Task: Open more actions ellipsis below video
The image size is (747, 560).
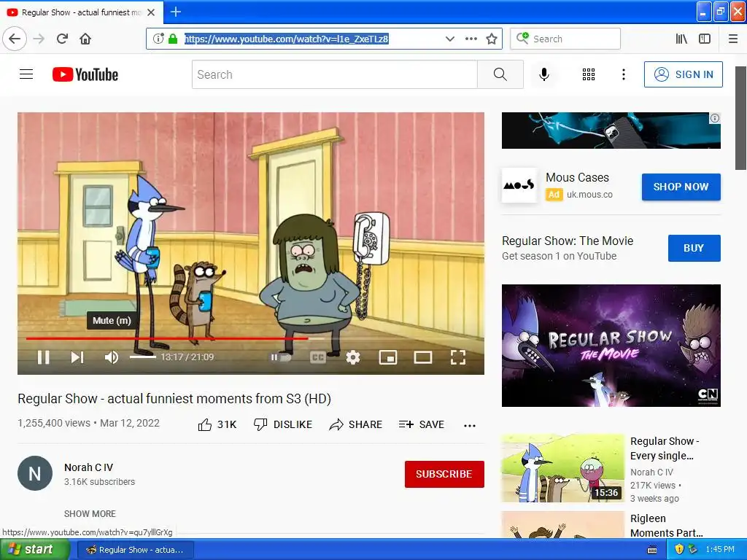Action: (x=470, y=425)
